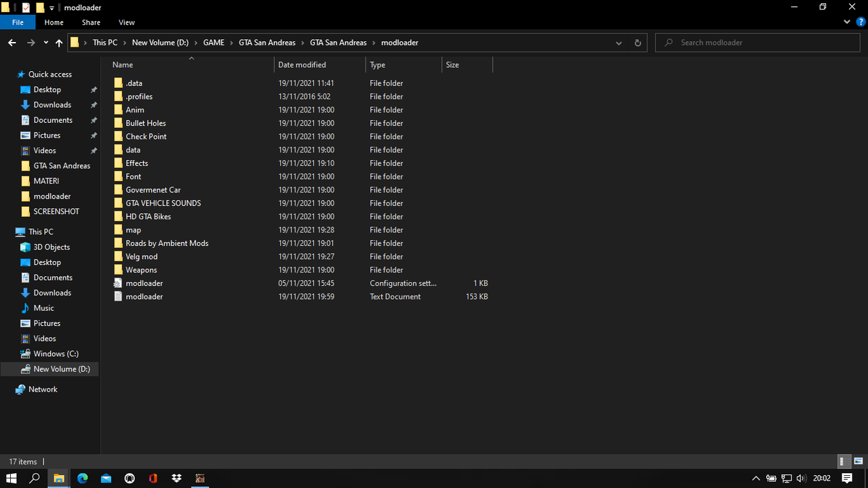Select the .profiles folder
The height and width of the screenshot is (488, 868).
coord(139,97)
